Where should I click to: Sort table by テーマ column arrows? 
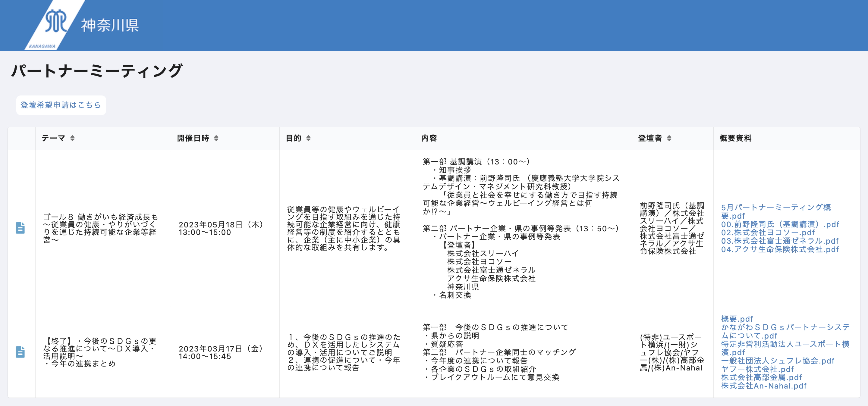[72, 138]
